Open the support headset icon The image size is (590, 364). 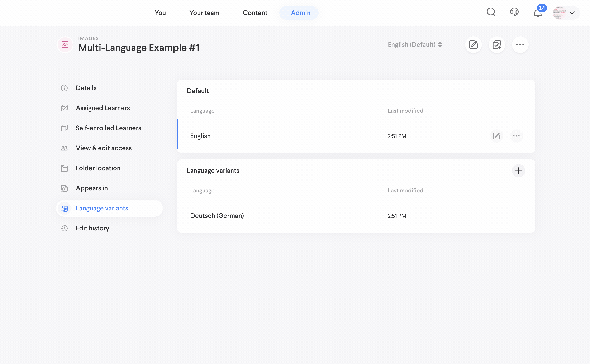pyautogui.click(x=514, y=12)
